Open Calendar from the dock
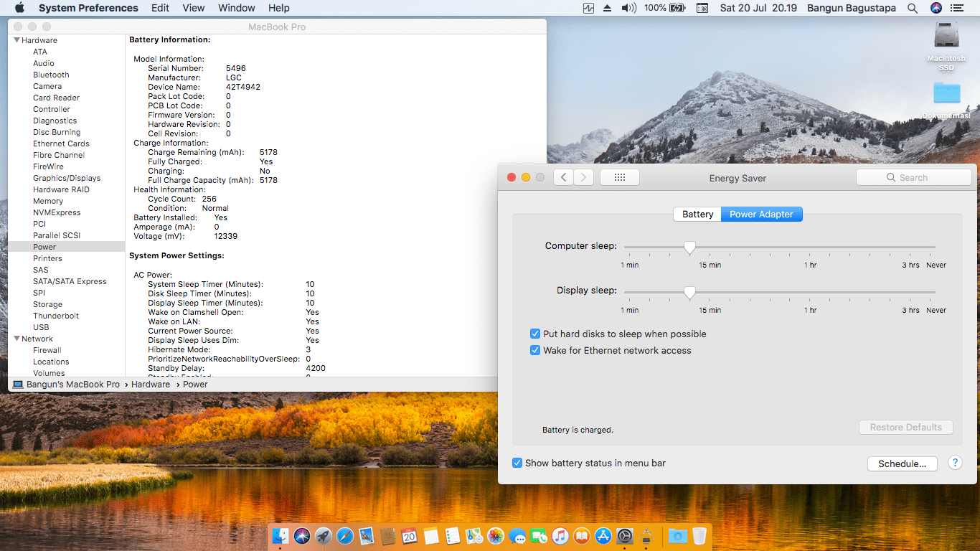 tap(410, 536)
